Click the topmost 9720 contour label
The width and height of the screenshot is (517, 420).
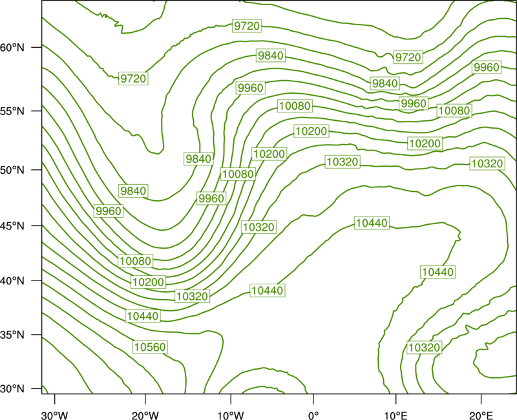click(247, 26)
